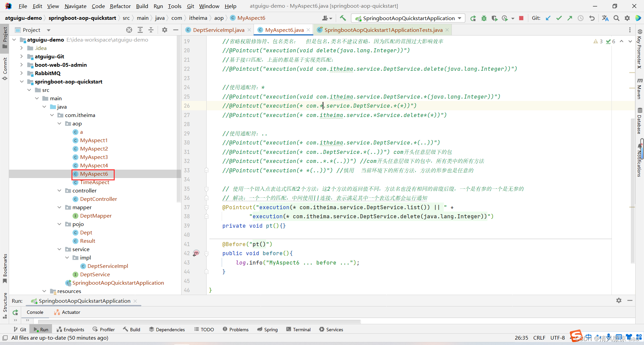Click the CRLF line separator in status bar

pyautogui.click(x=539, y=338)
